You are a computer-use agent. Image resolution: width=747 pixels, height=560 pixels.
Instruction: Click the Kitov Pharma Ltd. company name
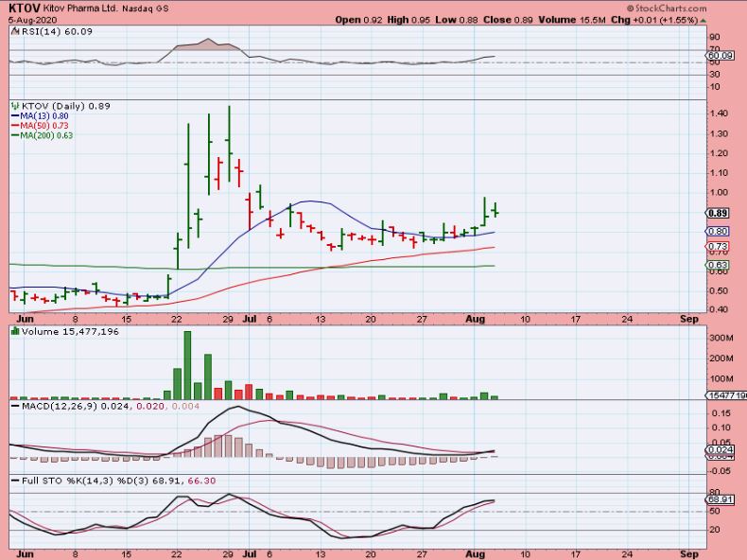point(80,9)
